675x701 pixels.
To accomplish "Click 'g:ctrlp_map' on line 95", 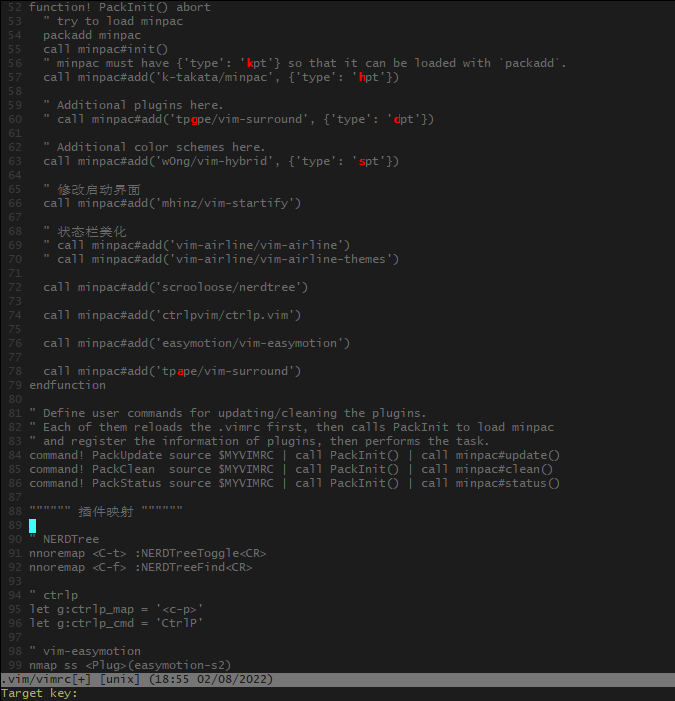I will [96, 609].
